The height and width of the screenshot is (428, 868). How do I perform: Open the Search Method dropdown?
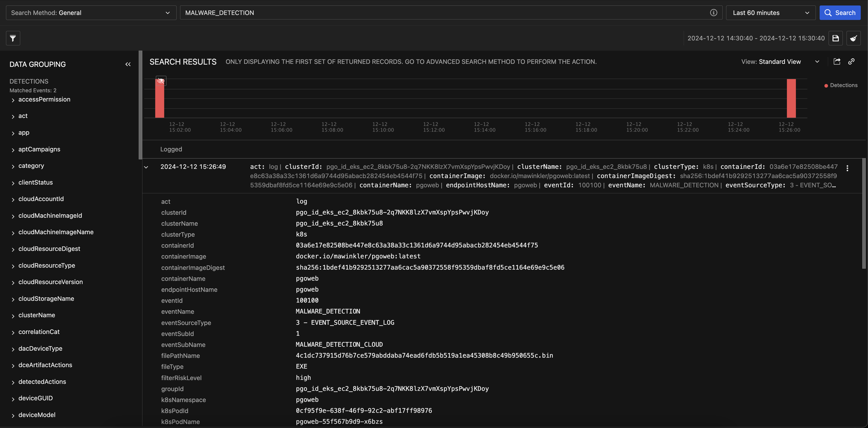click(91, 13)
